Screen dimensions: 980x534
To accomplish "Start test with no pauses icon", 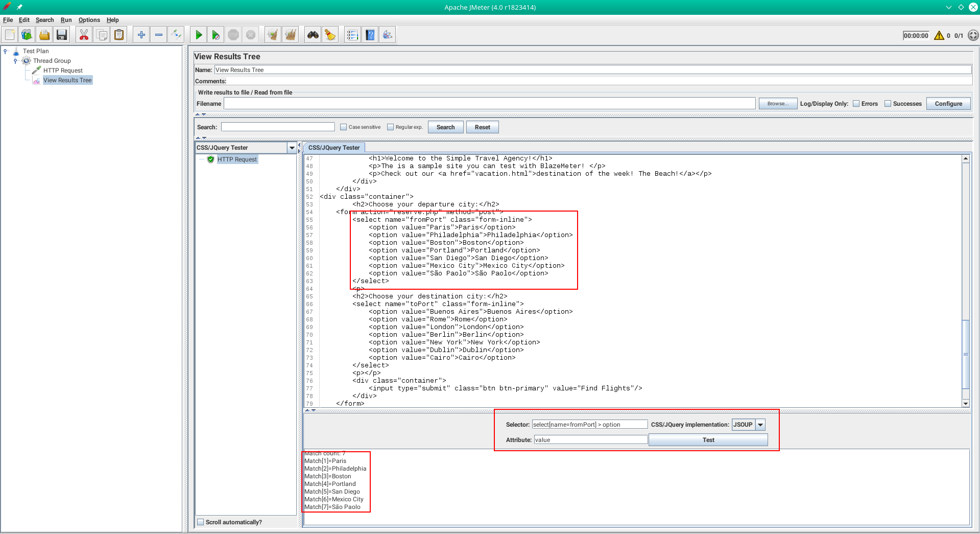I will (x=216, y=35).
